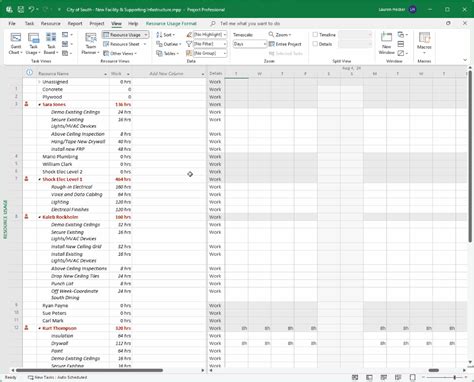This screenshot has height=382, width=474.
Task: Open the Help tab
Action: click(x=133, y=23)
